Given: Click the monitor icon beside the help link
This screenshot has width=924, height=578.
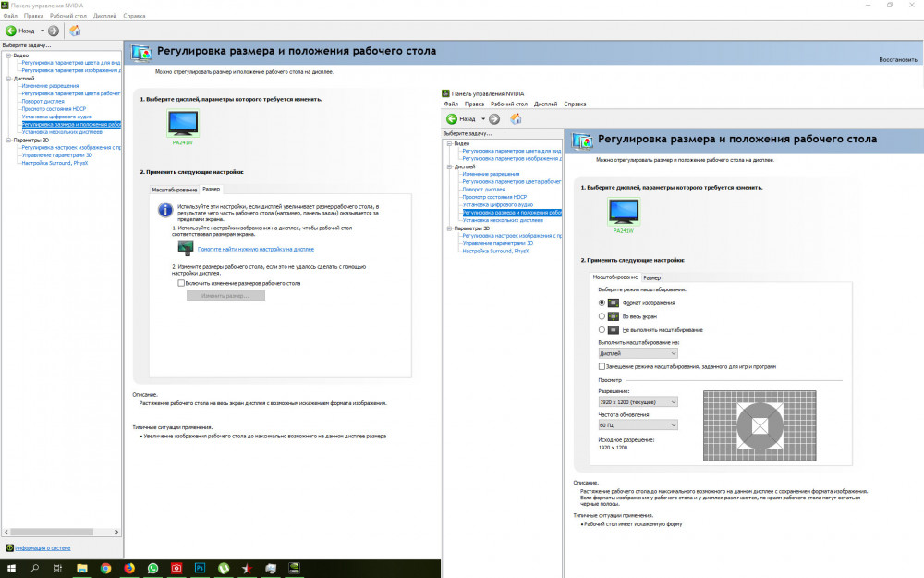Looking at the screenshot, I should point(186,248).
